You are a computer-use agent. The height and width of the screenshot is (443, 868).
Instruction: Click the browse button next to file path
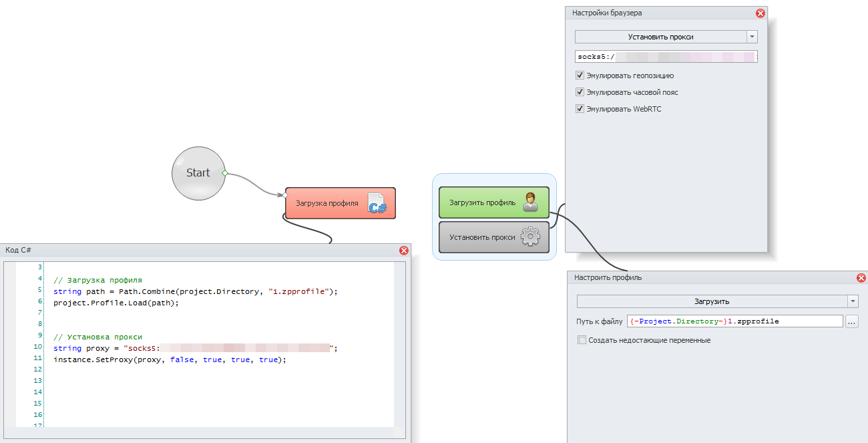pyautogui.click(x=851, y=321)
